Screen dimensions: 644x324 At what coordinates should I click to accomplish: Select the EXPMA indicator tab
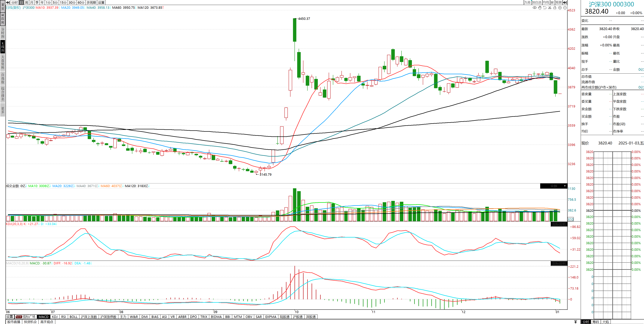[x=271, y=317]
